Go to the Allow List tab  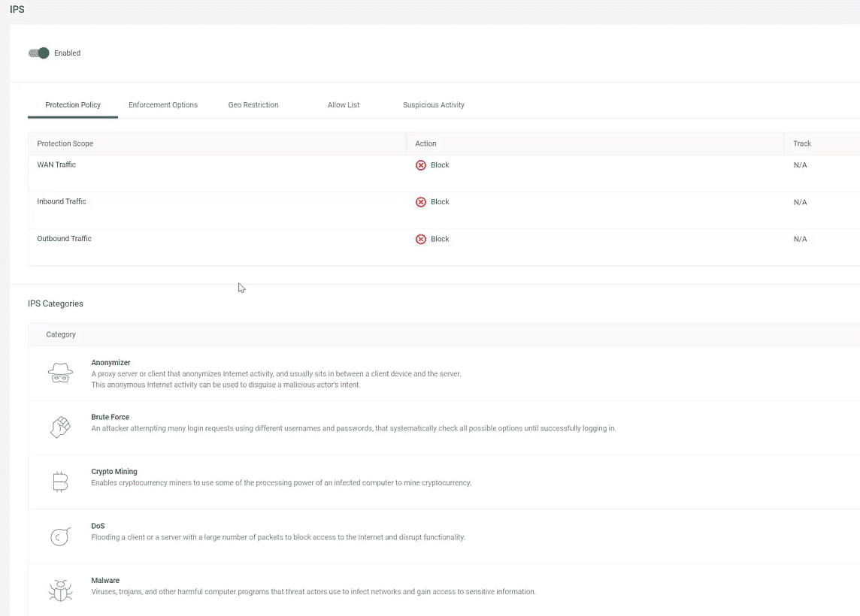[x=344, y=105]
